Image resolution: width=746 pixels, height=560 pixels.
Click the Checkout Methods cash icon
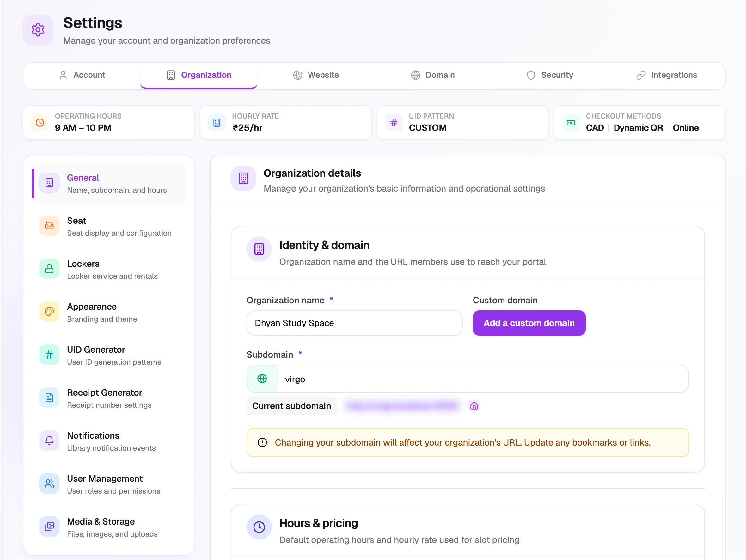pos(571,122)
